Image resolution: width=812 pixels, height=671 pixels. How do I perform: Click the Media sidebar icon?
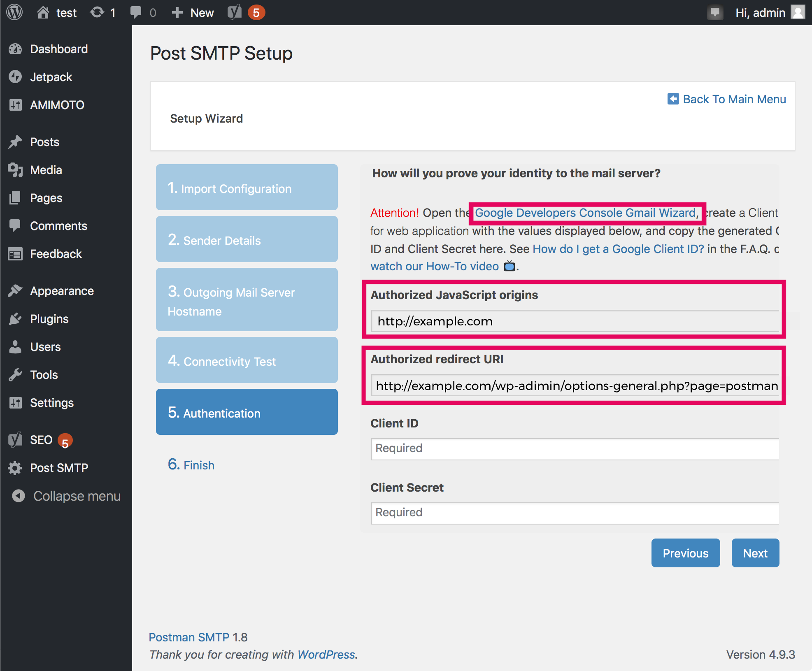(16, 170)
